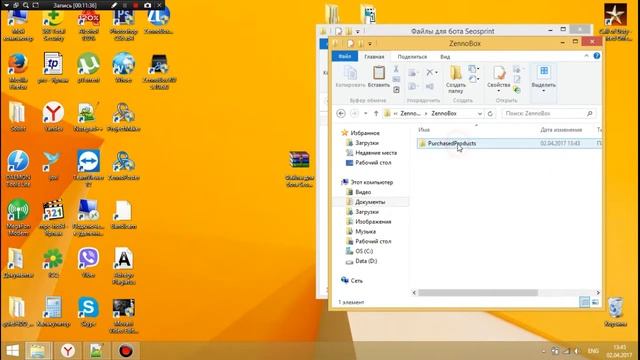Viewport: 640px width, 360px height.
Task: Open the recent locations dropdown near back arrows
Action: (x=366, y=113)
